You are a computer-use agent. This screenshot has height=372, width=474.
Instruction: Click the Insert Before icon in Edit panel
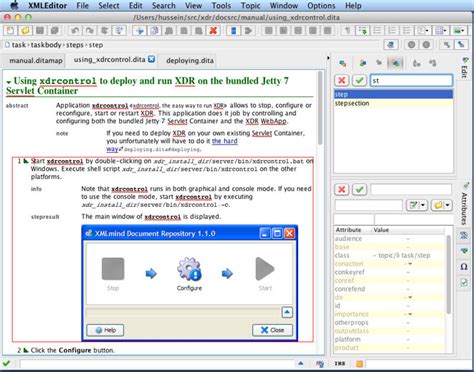coord(363,63)
